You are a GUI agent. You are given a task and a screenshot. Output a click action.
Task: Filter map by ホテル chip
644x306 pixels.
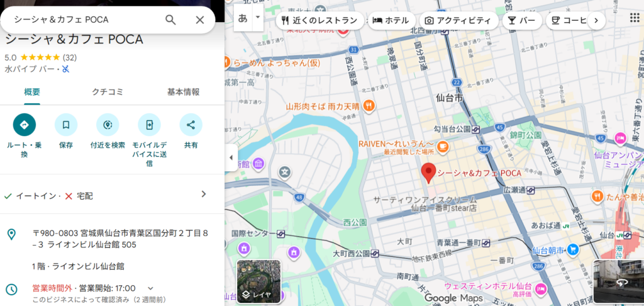[391, 20]
